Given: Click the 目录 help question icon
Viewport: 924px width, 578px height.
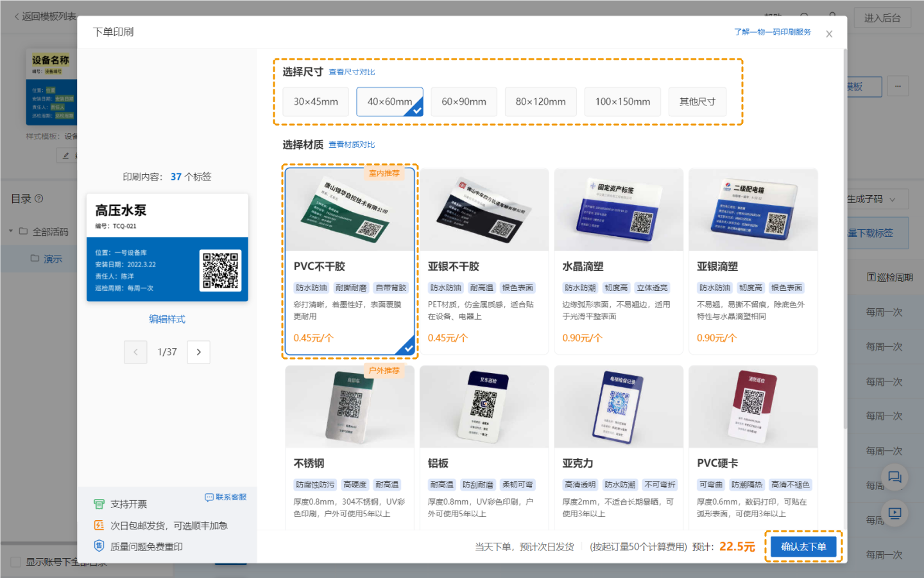Looking at the screenshot, I should point(39,198).
